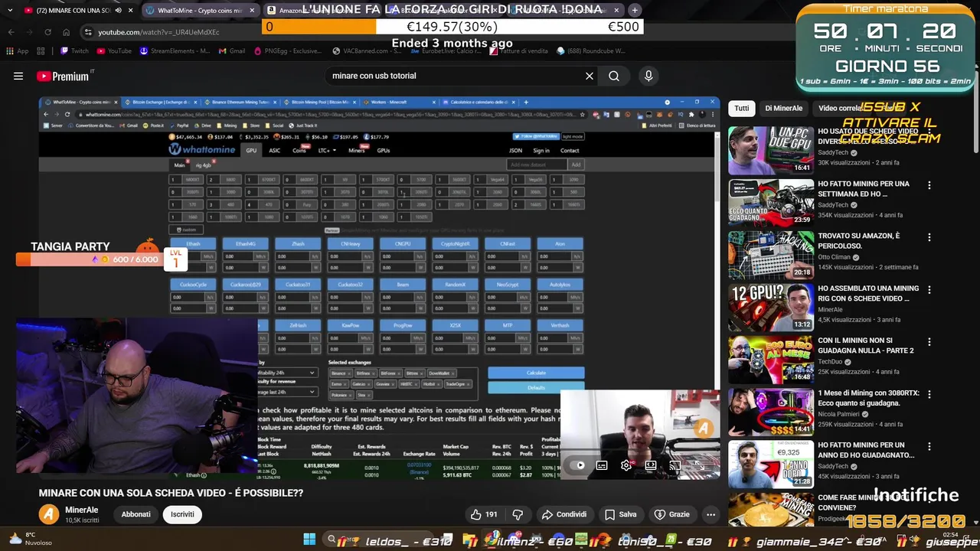The width and height of the screenshot is (980, 551).
Task: Enter fullscreen in the video player
Action: click(x=699, y=465)
